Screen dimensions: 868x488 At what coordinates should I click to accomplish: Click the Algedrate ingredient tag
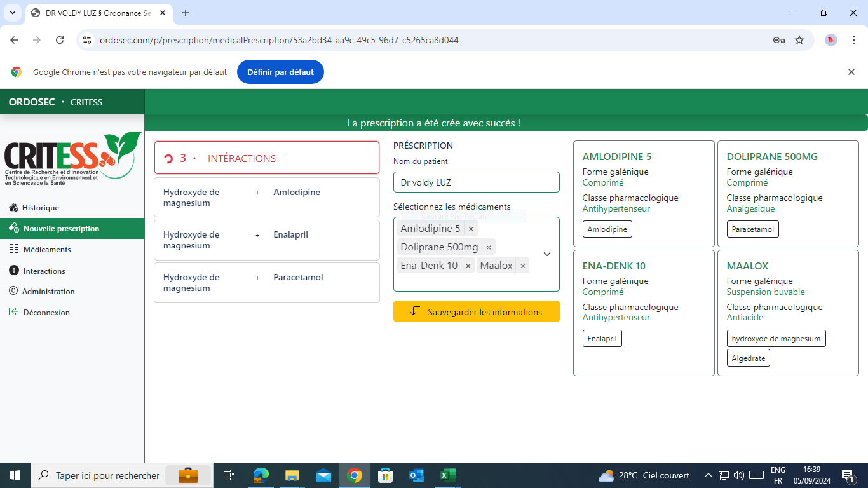coord(749,358)
